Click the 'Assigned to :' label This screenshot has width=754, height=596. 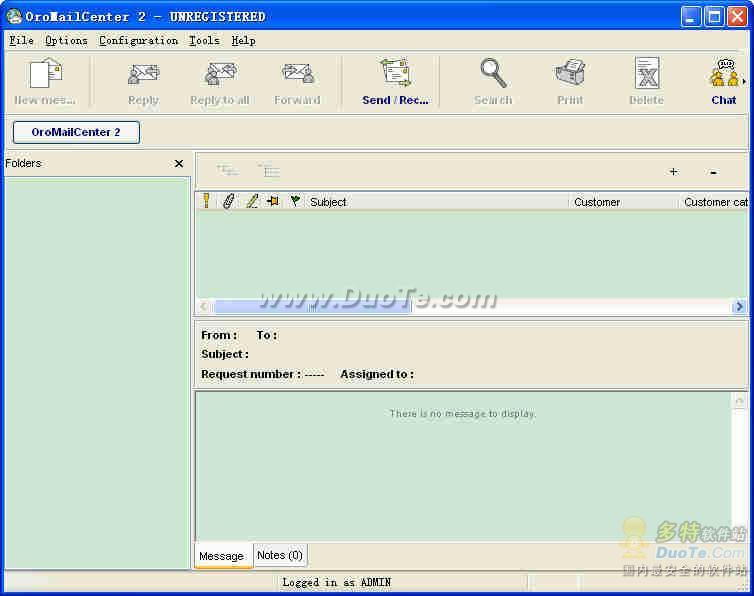(x=377, y=374)
